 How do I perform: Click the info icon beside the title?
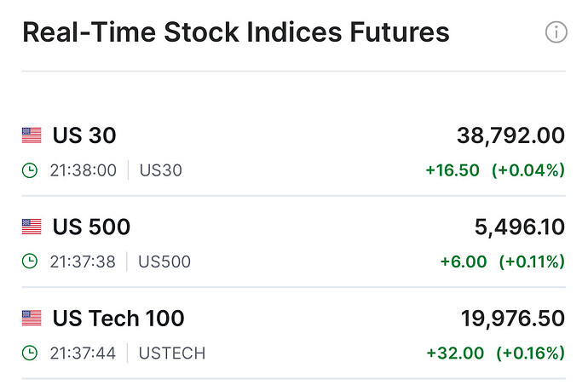pyautogui.click(x=556, y=33)
